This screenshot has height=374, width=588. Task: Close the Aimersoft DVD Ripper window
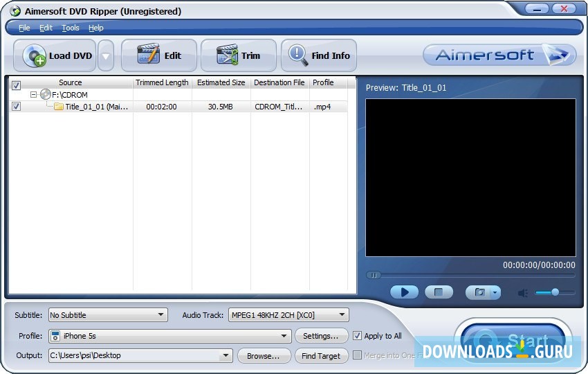click(x=564, y=8)
